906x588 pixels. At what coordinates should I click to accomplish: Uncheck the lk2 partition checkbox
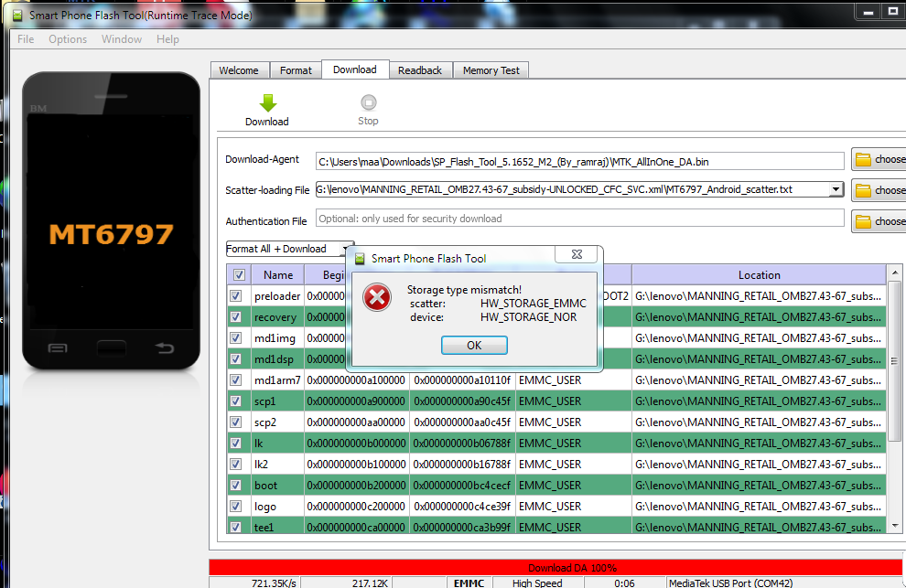click(x=236, y=464)
